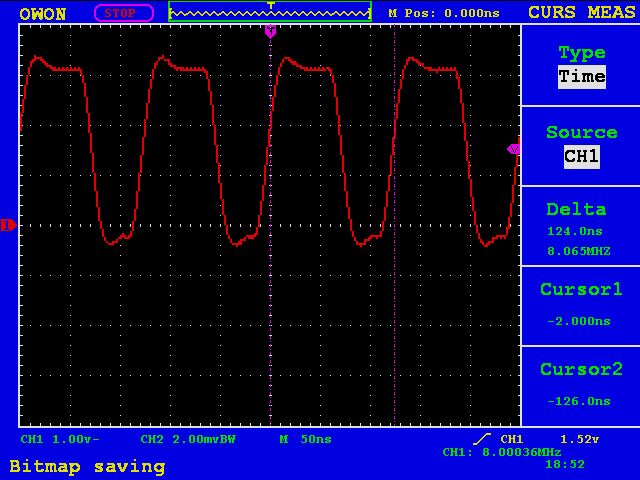The width and height of the screenshot is (640, 480).
Task: Click the 1.52v trigger level readout
Action: click(579, 439)
